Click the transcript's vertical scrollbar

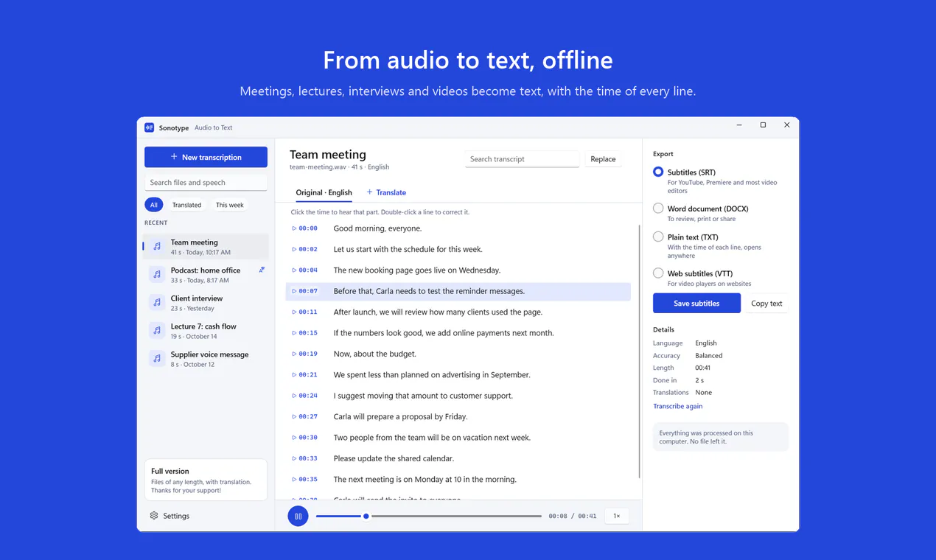[639, 351]
